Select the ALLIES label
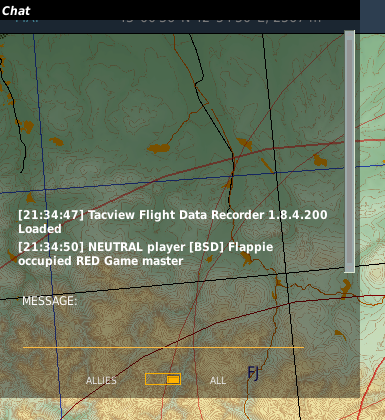This screenshot has width=385, height=420. 101,380
